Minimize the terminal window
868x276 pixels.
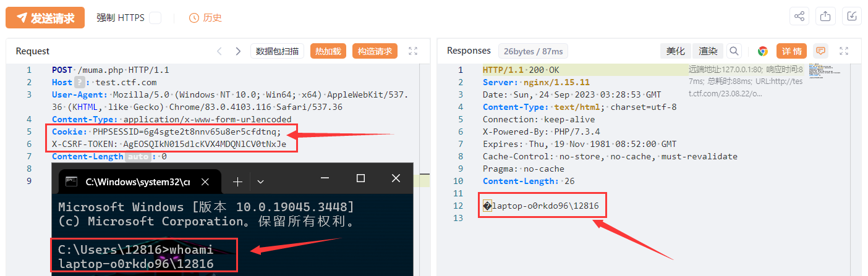pyautogui.click(x=325, y=178)
